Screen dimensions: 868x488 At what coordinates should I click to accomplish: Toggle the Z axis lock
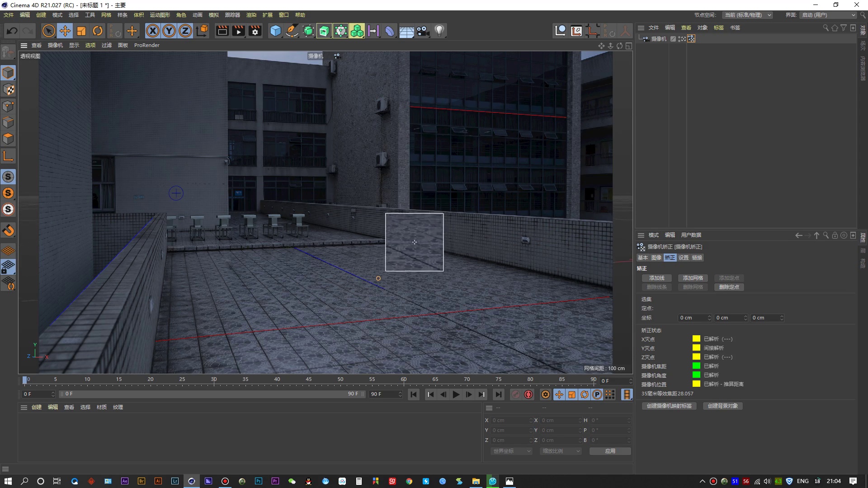click(x=185, y=31)
